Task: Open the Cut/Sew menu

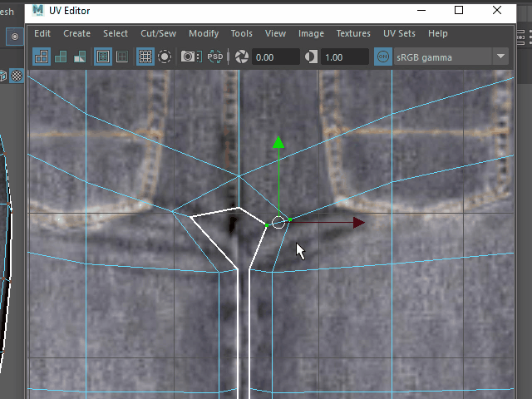Action: pos(158,33)
